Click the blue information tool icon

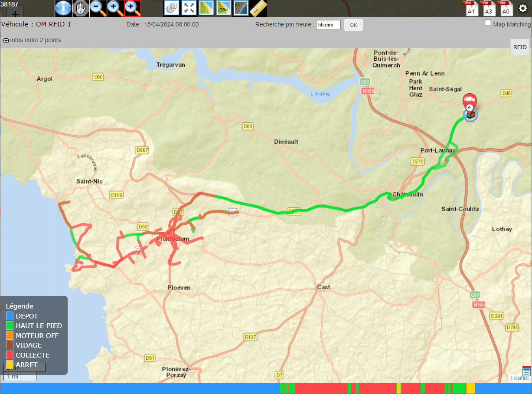(63, 8)
